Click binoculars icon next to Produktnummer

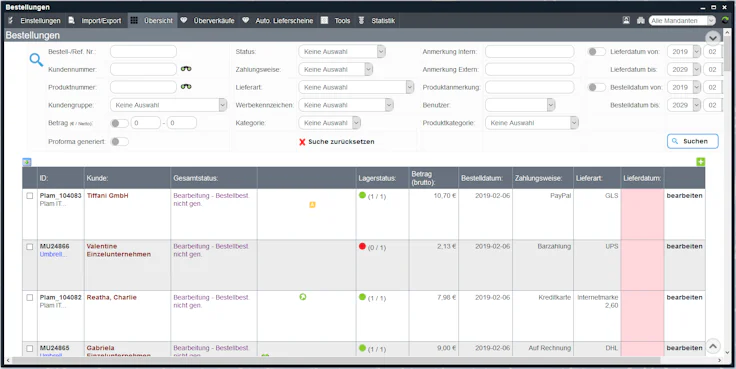[x=186, y=87]
